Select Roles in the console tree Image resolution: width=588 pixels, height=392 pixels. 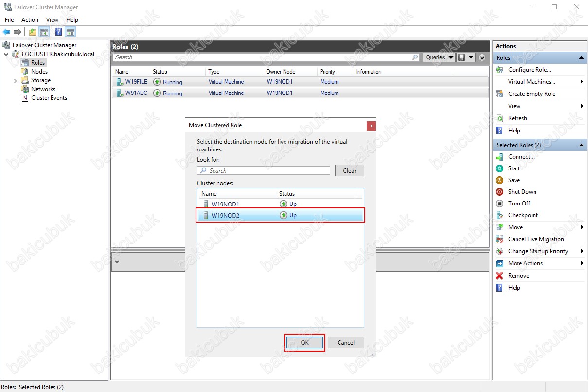pos(38,63)
